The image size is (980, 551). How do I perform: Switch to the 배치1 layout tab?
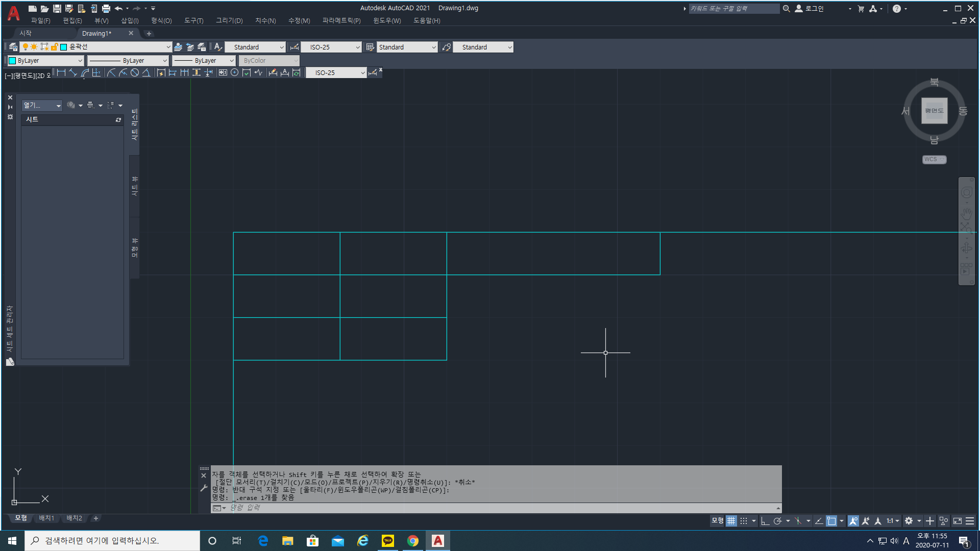click(x=46, y=518)
